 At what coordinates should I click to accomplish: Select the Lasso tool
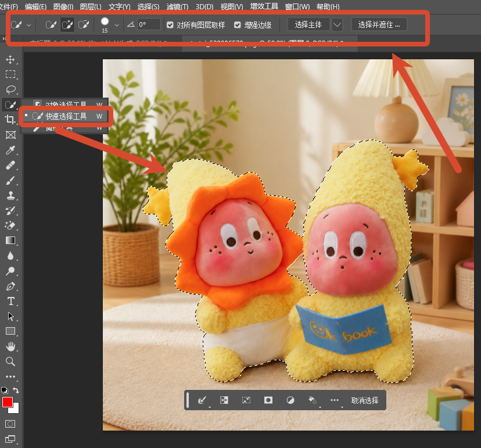(x=10, y=89)
